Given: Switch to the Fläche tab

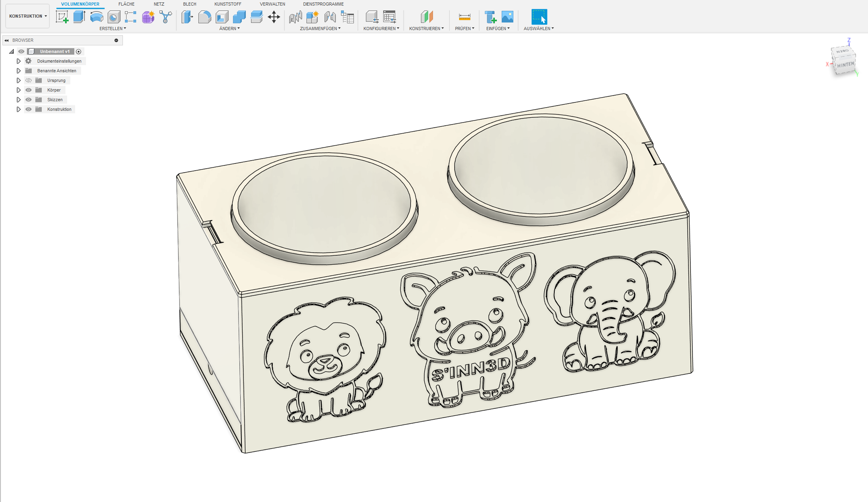Looking at the screenshot, I should 126,4.
